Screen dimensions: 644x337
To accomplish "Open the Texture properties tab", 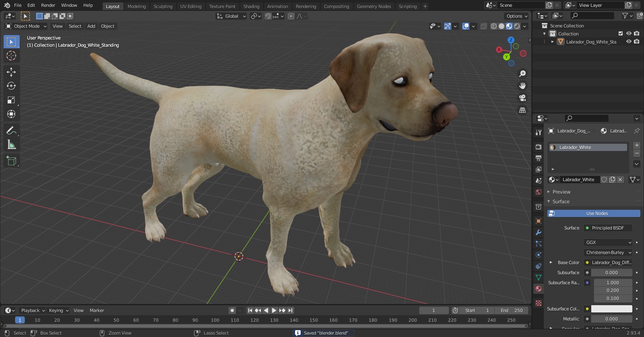I will click(x=539, y=303).
